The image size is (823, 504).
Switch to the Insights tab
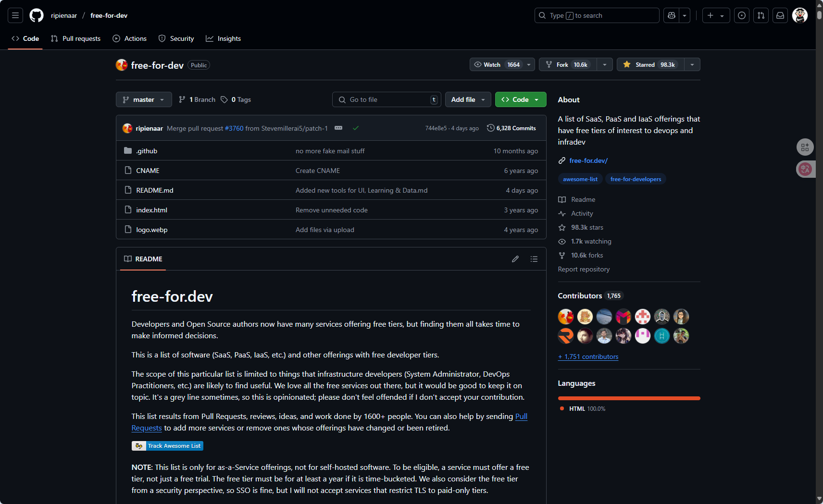point(224,38)
